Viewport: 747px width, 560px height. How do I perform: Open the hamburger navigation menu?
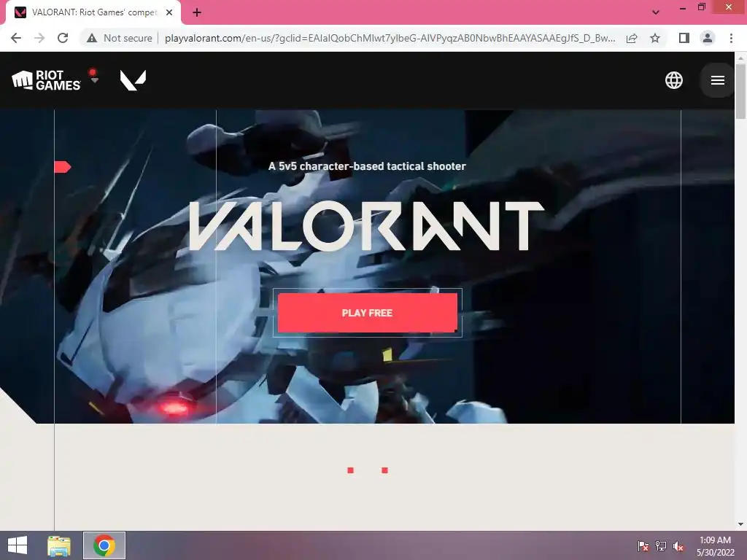(x=718, y=80)
